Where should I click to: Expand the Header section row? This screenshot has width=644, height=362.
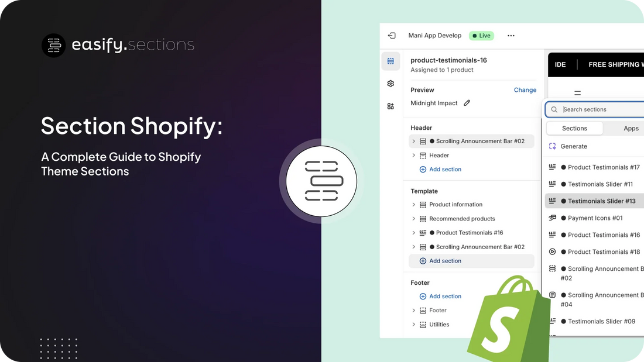[413, 156]
